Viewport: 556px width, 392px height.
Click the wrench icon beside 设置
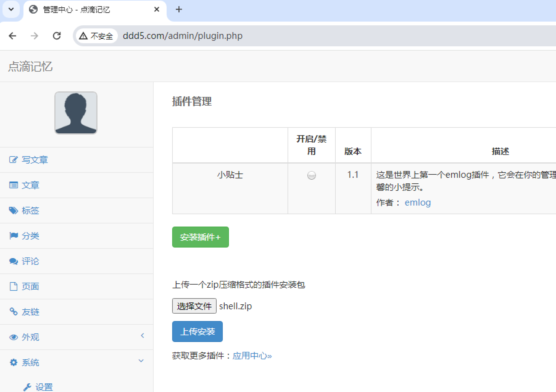(x=27, y=387)
